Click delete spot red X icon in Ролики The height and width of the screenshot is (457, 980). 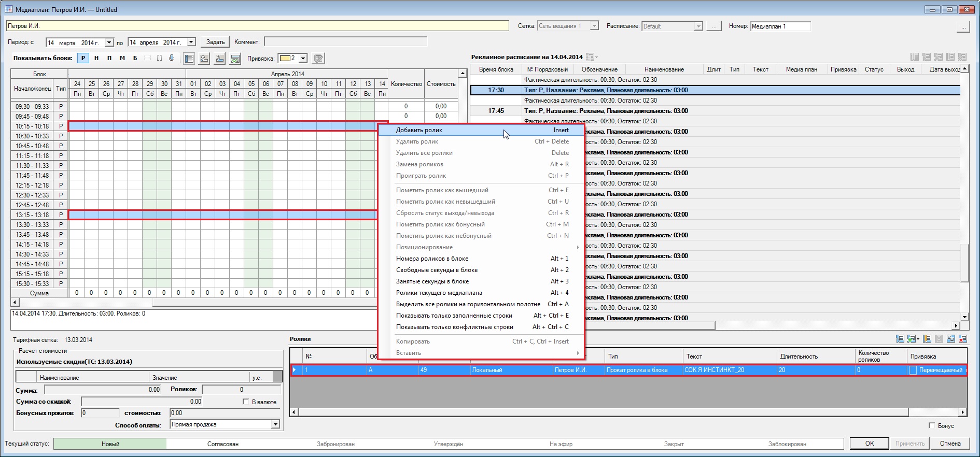coord(963,339)
